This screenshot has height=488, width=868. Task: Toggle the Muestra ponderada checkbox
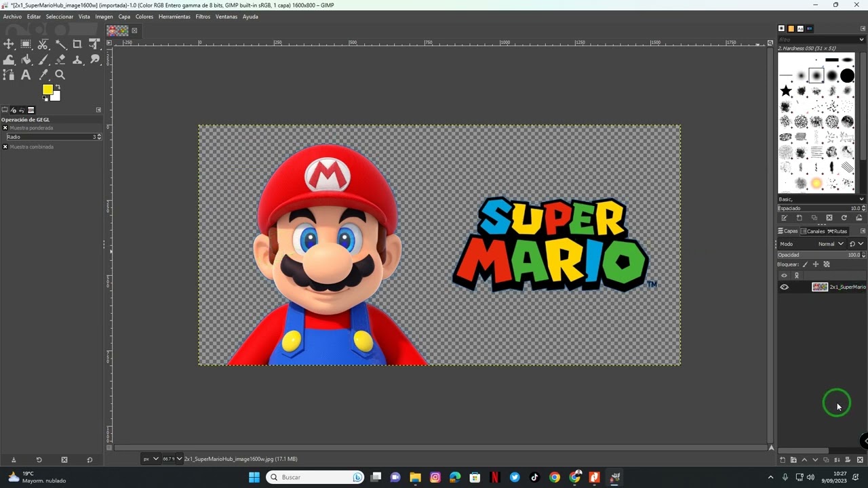tap(5, 127)
